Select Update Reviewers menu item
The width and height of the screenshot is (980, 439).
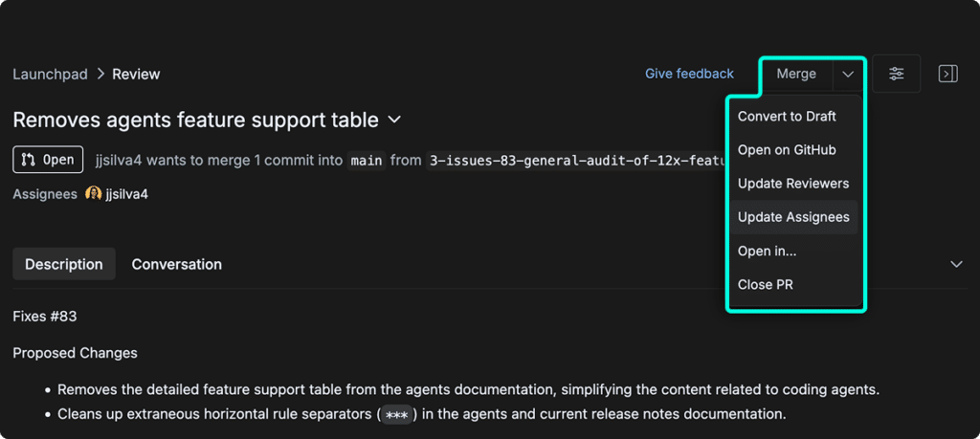[793, 184]
